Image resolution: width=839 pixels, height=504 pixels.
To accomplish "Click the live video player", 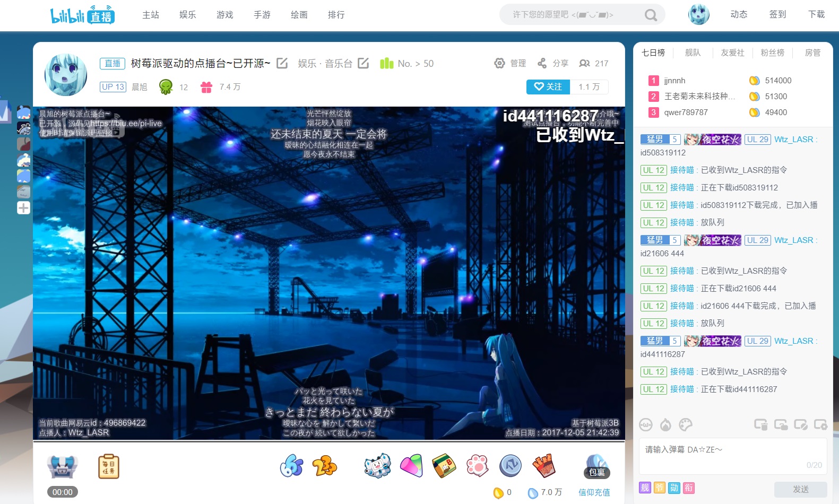I will pos(329,273).
